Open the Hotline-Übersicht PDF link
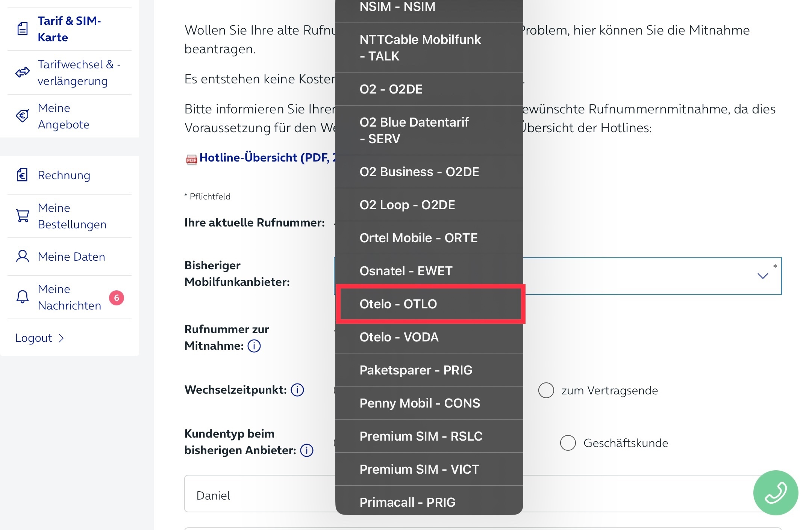 pos(268,158)
